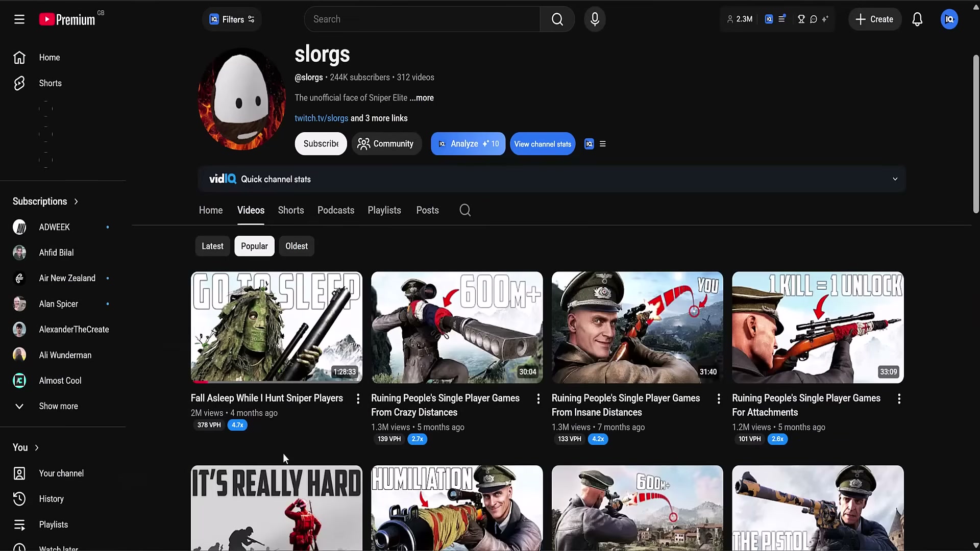Open more options for Insane Distances video
Viewport: 980px width, 551px height.
pyautogui.click(x=719, y=399)
